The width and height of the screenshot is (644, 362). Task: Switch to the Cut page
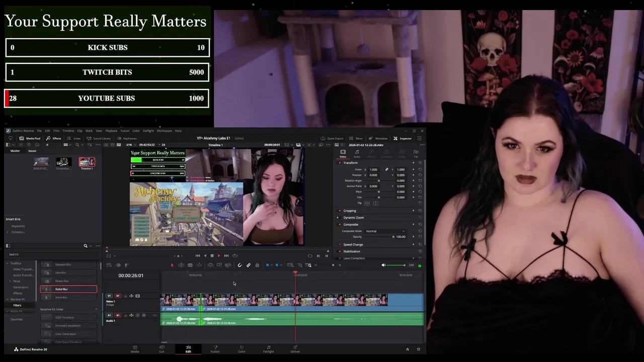[x=162, y=349]
